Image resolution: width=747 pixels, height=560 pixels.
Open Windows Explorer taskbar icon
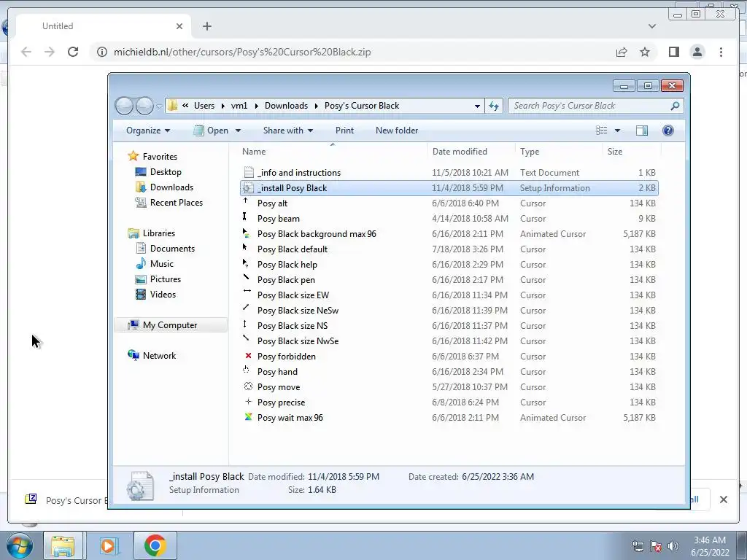coord(63,545)
